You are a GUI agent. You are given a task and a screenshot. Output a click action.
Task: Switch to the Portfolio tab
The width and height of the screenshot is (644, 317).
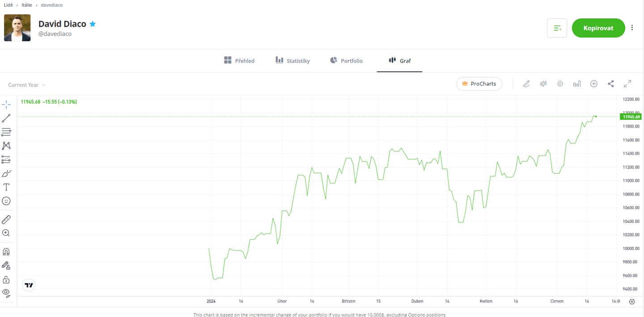tap(346, 61)
